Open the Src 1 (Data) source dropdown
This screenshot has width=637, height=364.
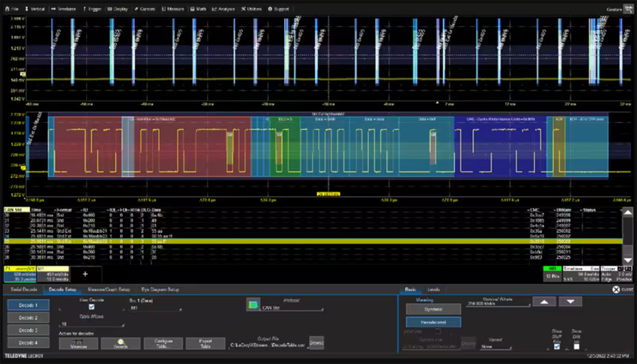coord(155,308)
